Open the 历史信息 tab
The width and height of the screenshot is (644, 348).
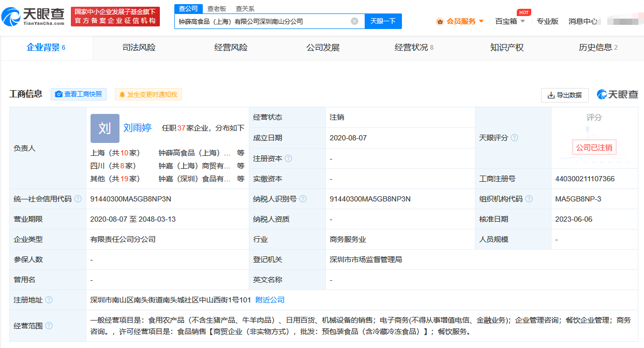click(x=598, y=48)
